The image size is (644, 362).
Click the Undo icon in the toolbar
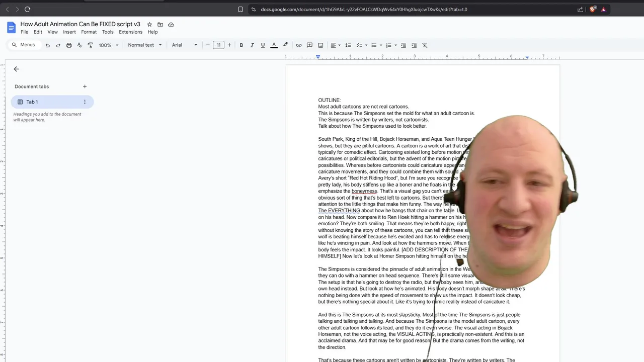click(x=48, y=45)
